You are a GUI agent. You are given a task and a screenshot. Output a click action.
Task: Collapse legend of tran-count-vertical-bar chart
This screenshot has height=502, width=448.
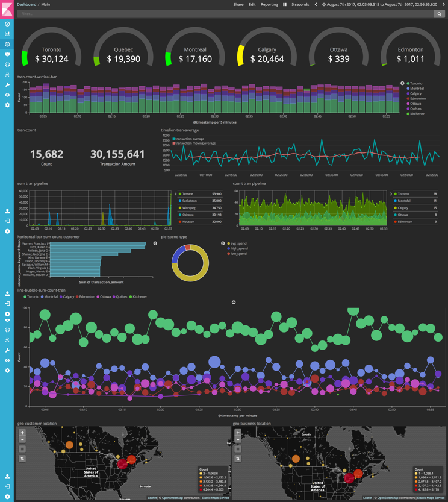pos(402,83)
